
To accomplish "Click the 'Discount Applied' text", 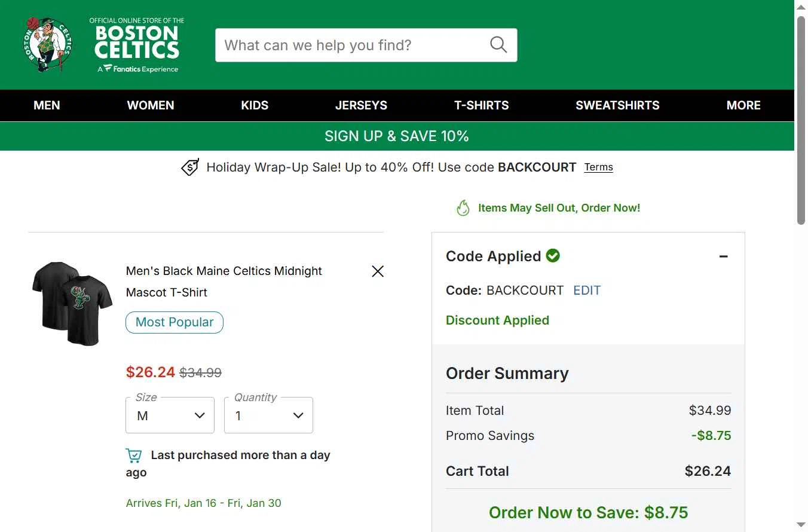I will 497,320.
